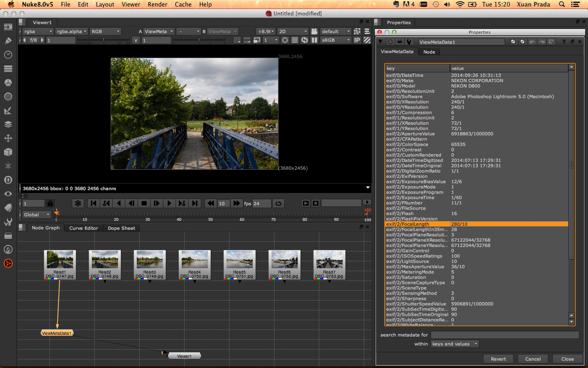The width and height of the screenshot is (588, 368).
Task: Open the 'keys and values' search dropdown
Action: click(x=454, y=344)
